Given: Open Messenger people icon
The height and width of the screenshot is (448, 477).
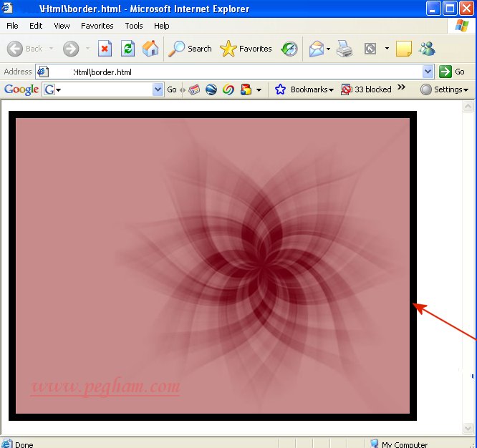Looking at the screenshot, I should (427, 49).
